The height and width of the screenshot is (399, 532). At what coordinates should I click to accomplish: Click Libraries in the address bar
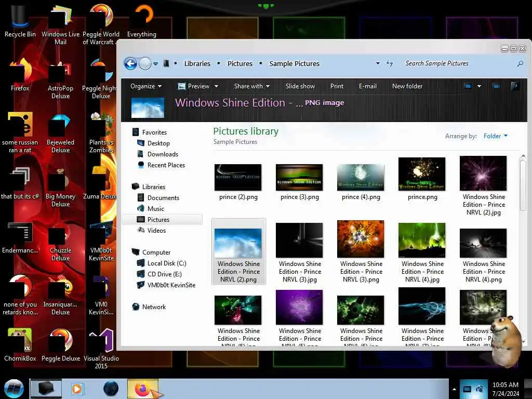click(197, 63)
